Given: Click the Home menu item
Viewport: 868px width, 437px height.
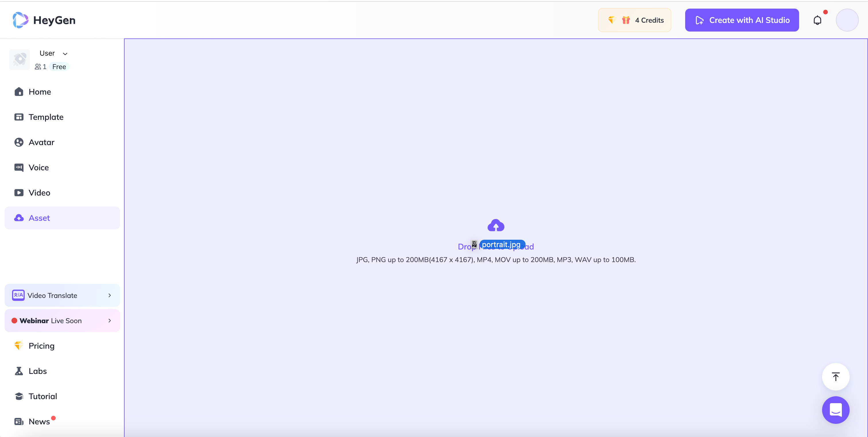Looking at the screenshot, I should coord(40,91).
